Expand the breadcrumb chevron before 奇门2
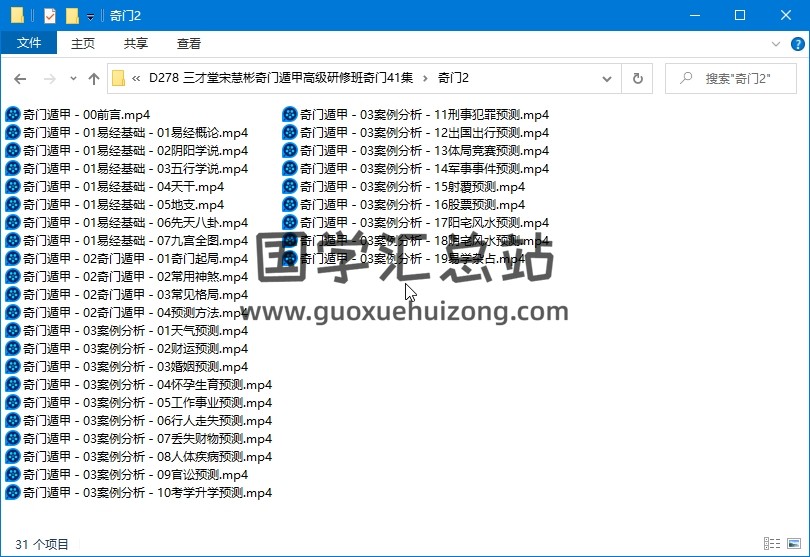This screenshot has height=557, width=810. [x=425, y=79]
